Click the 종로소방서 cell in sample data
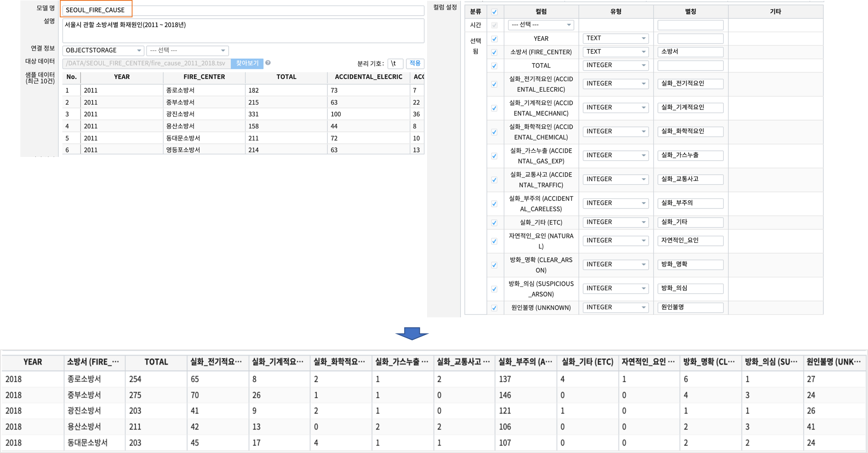868x453 pixels. click(204, 91)
